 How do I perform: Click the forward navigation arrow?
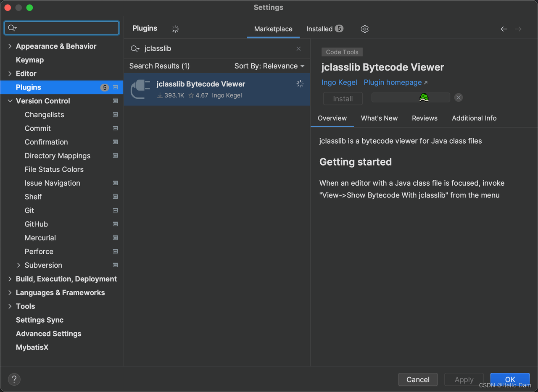518,29
